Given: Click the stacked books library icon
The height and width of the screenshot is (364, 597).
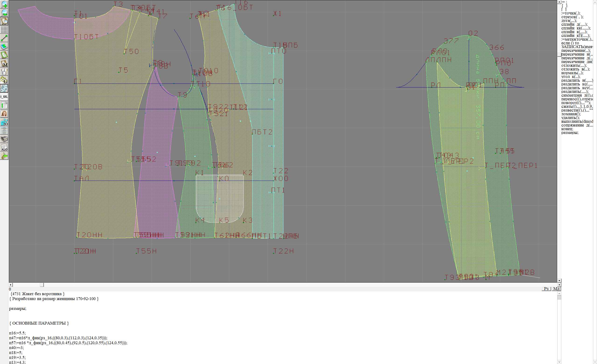Looking at the screenshot, I should (4, 139).
